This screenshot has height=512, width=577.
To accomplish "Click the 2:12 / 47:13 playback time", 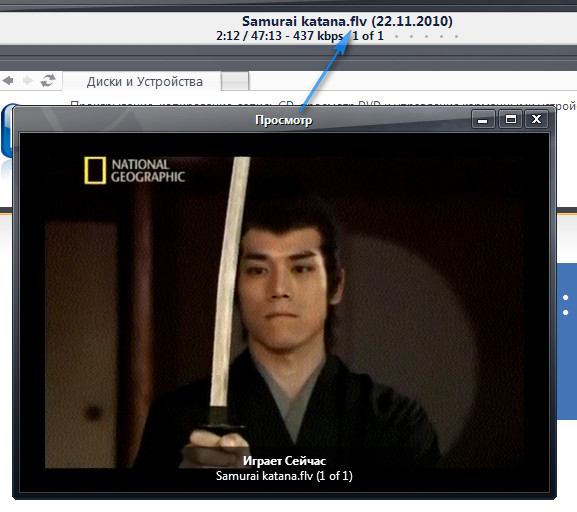I will [x=249, y=36].
